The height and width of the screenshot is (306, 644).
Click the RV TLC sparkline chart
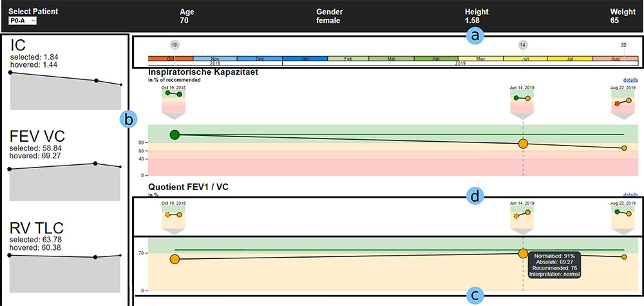pyautogui.click(x=65, y=274)
